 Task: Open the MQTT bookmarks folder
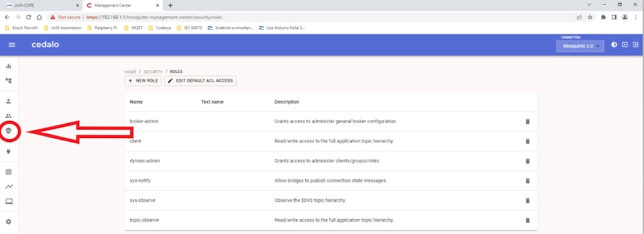coord(134,28)
